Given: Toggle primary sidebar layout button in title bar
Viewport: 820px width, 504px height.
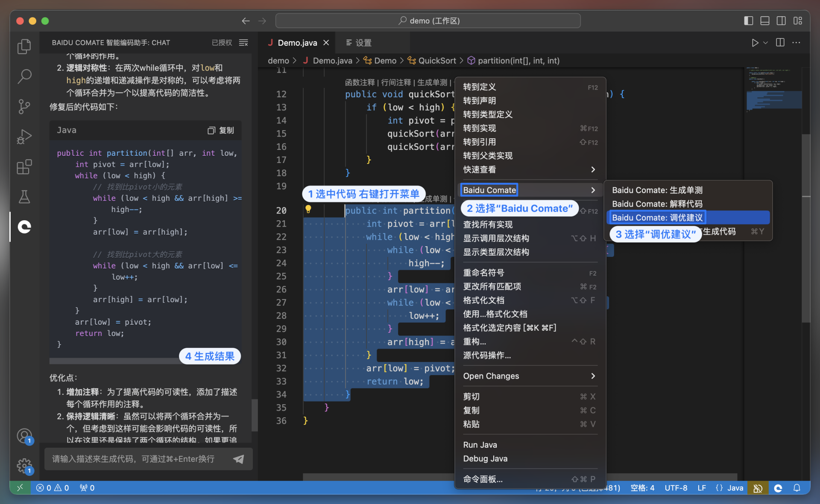Looking at the screenshot, I should (x=748, y=20).
